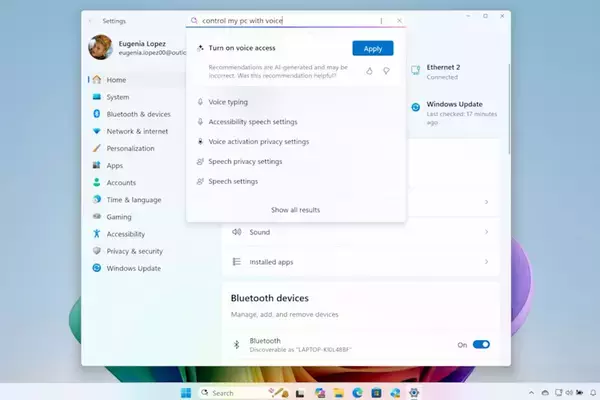Open Windows Update status card
600x400 pixels.
pos(453,113)
